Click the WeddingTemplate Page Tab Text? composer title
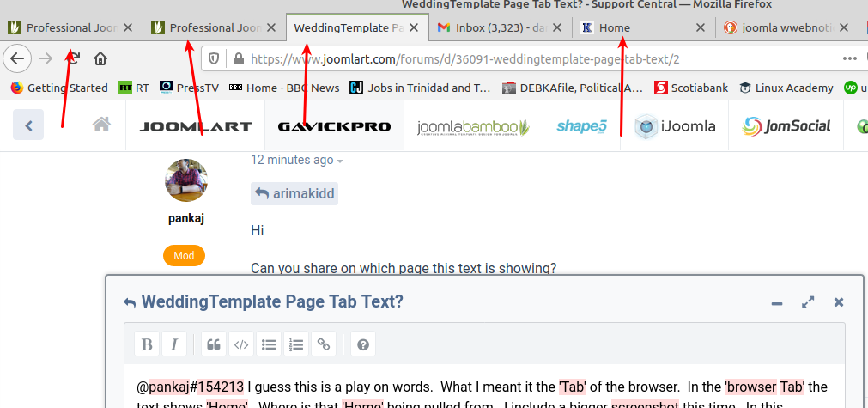This screenshot has height=408, width=868. click(272, 302)
